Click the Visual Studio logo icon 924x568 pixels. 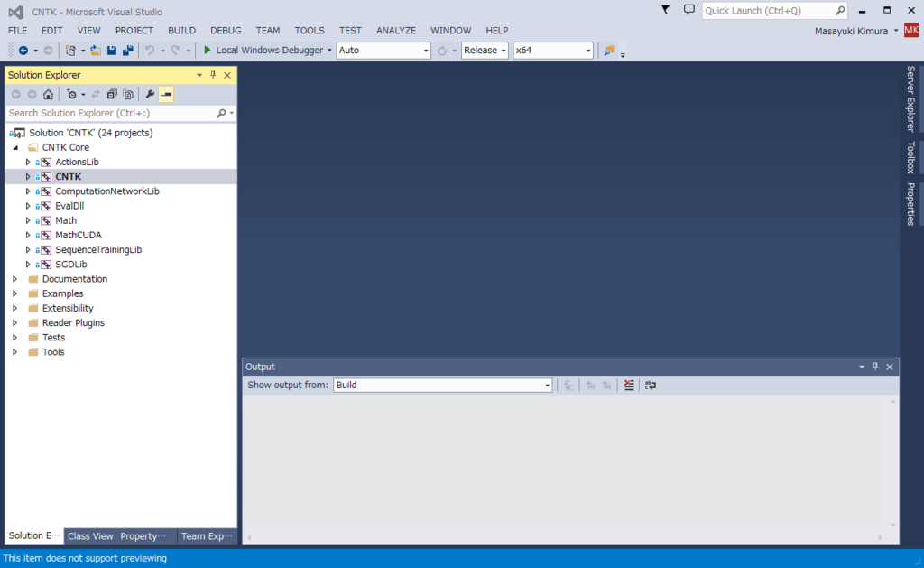tap(16, 12)
